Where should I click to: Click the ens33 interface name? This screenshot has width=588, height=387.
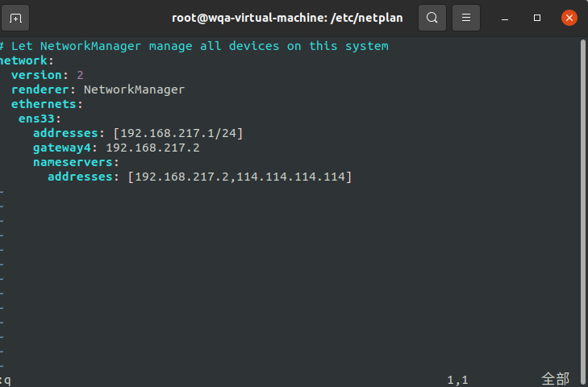[37, 119]
